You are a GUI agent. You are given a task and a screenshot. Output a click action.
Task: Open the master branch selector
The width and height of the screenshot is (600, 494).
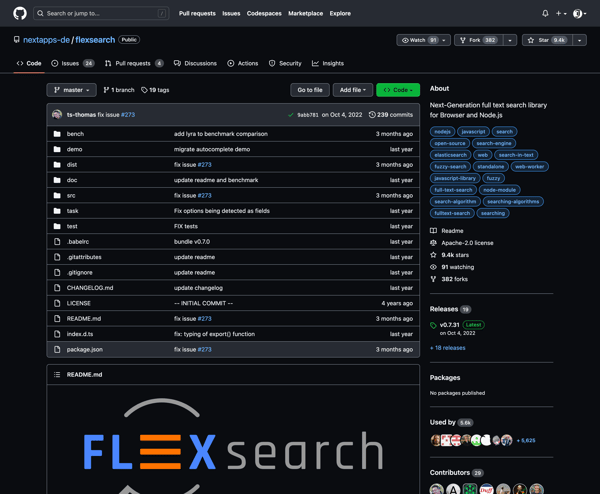point(72,90)
